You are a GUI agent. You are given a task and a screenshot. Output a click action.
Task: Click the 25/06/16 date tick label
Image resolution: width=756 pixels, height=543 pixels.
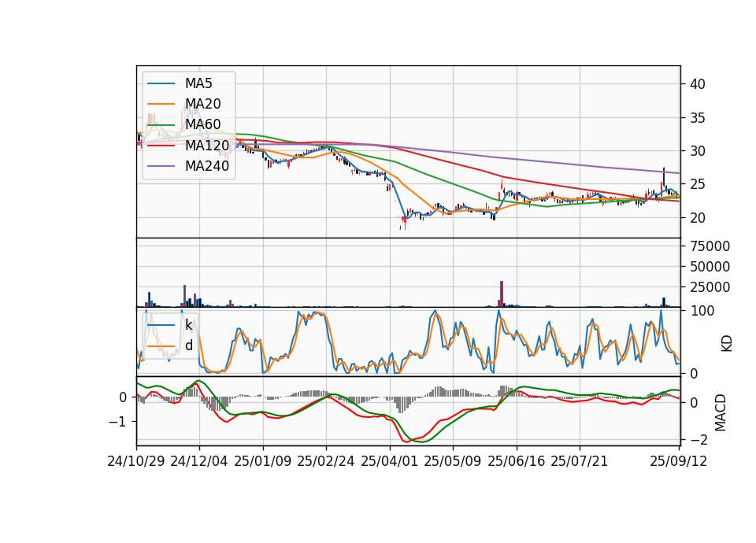coord(517,461)
